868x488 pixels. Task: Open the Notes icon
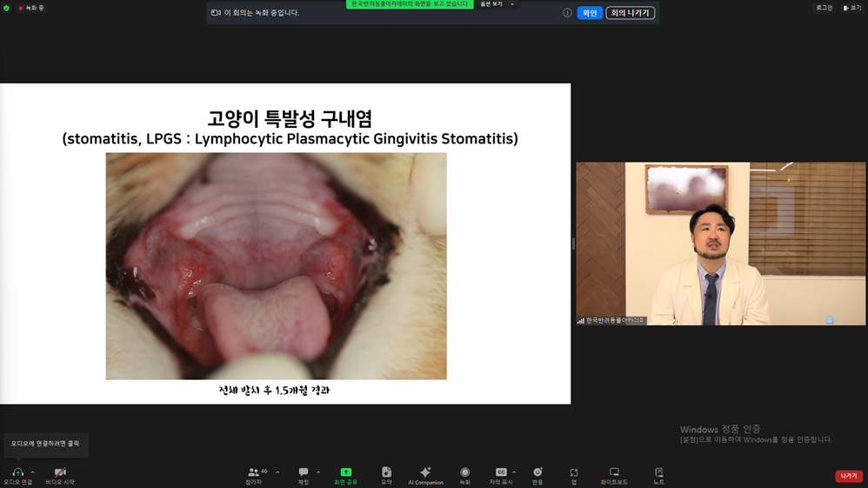(x=658, y=472)
